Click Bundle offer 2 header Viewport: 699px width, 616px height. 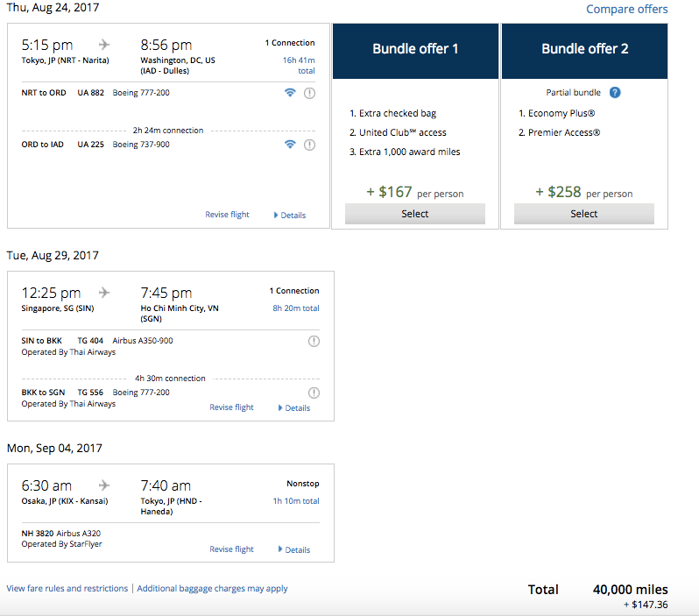584,49
